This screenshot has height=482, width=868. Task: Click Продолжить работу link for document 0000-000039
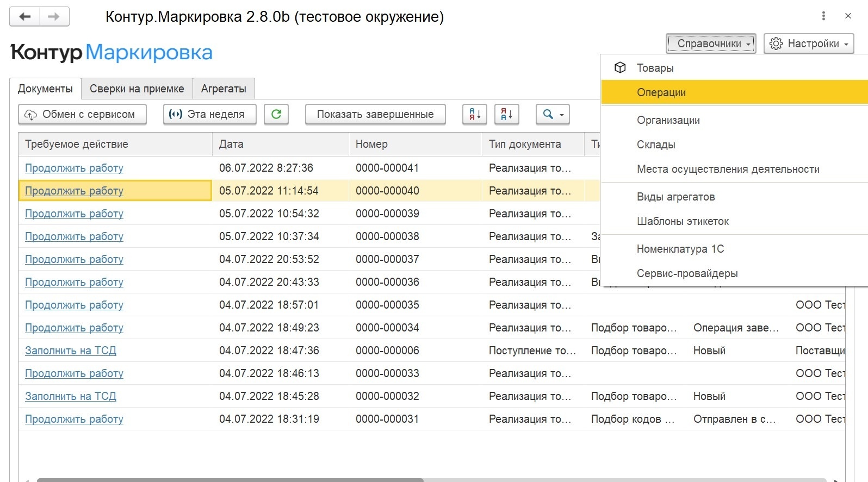point(74,214)
